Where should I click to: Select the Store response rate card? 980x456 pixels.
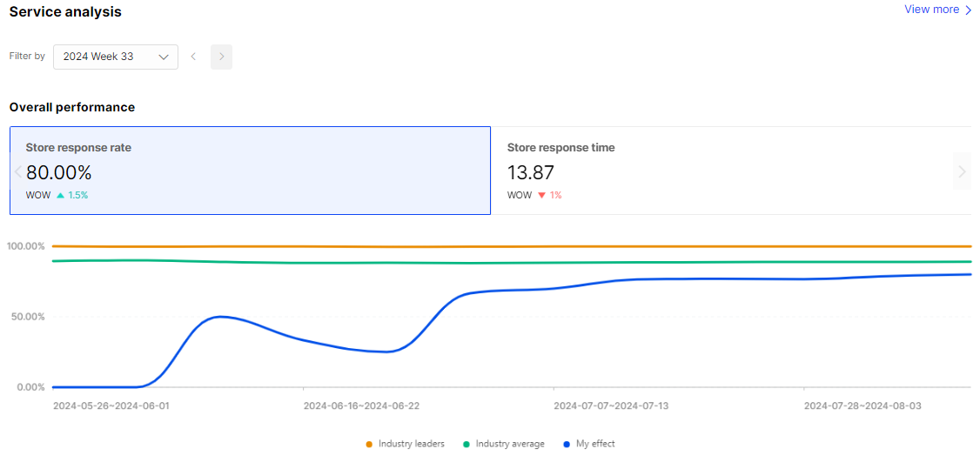pyautogui.click(x=250, y=171)
